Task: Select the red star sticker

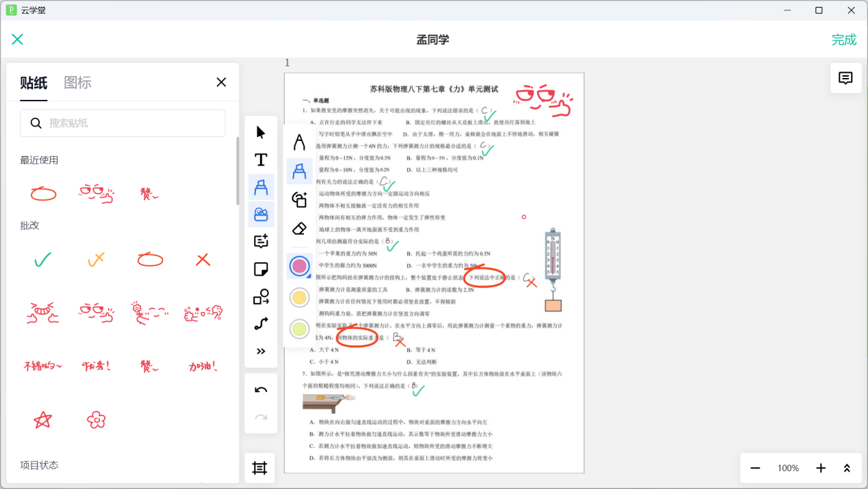Action: coord(43,419)
